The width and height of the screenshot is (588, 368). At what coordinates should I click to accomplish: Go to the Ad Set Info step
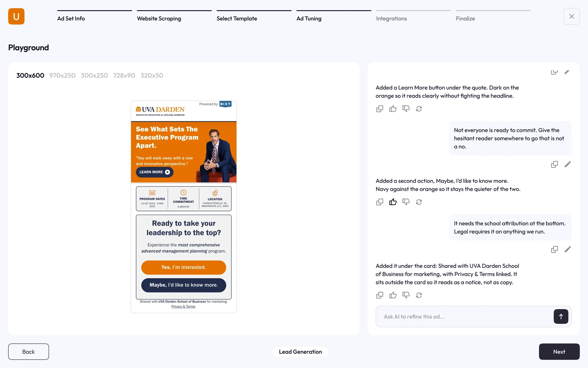coord(94,16)
